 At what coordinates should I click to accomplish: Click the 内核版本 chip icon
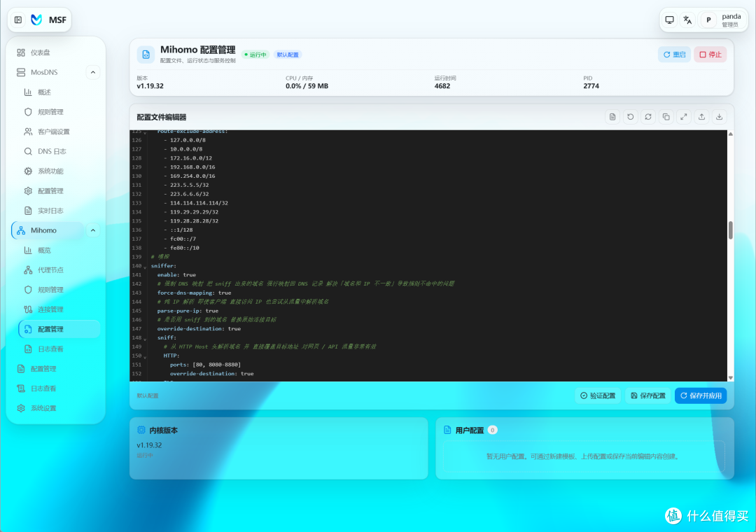coord(141,430)
